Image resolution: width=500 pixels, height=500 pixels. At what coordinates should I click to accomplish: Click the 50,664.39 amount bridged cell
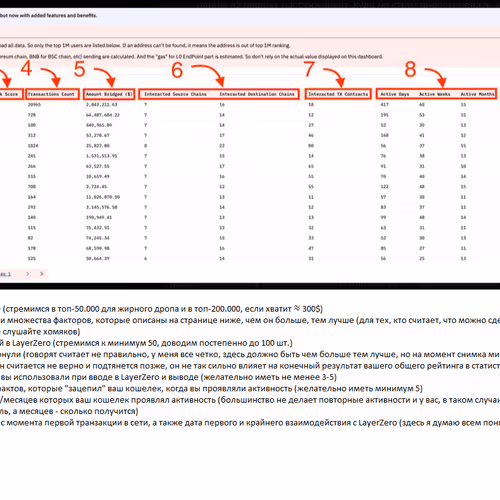tap(98, 259)
